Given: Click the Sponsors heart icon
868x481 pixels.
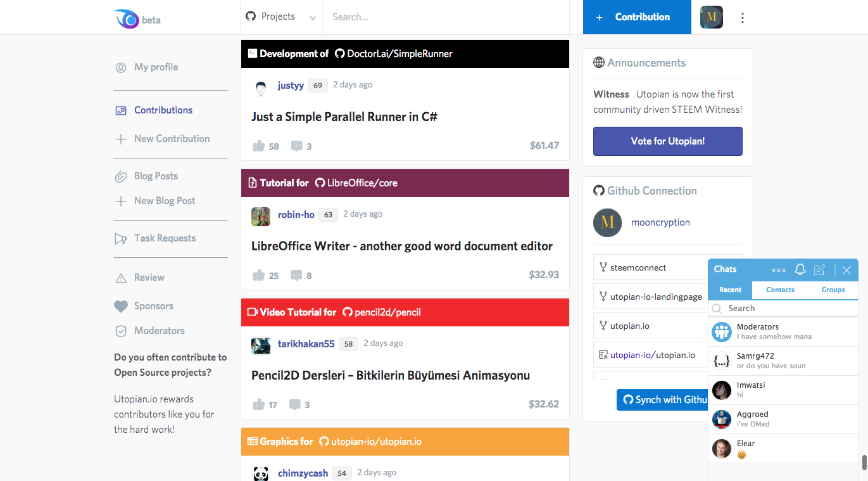Looking at the screenshot, I should tap(121, 306).
